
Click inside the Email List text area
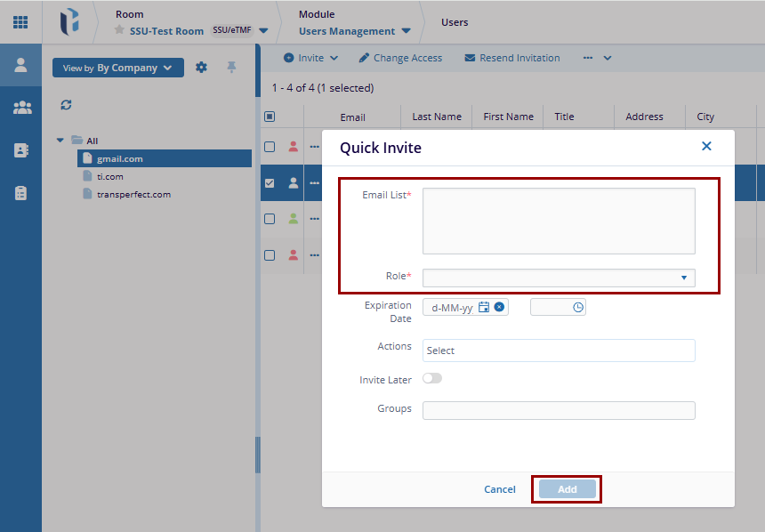pyautogui.click(x=558, y=221)
